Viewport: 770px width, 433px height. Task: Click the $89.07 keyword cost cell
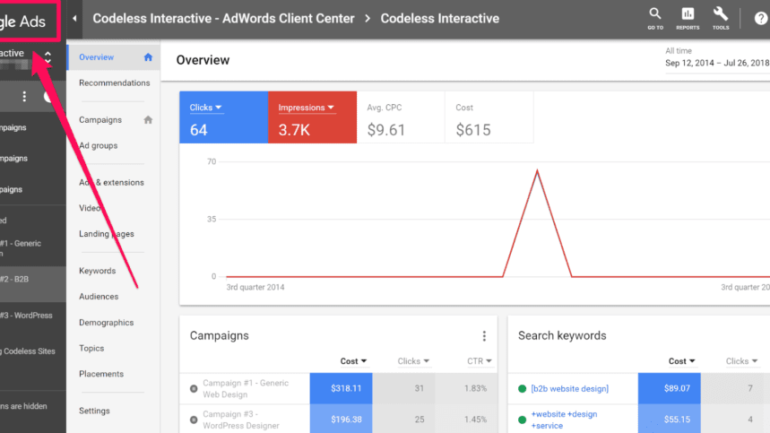[669, 388]
